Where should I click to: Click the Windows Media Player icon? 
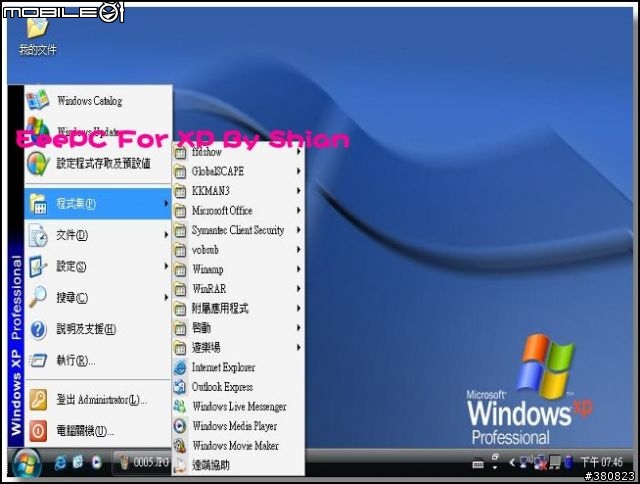point(180,426)
